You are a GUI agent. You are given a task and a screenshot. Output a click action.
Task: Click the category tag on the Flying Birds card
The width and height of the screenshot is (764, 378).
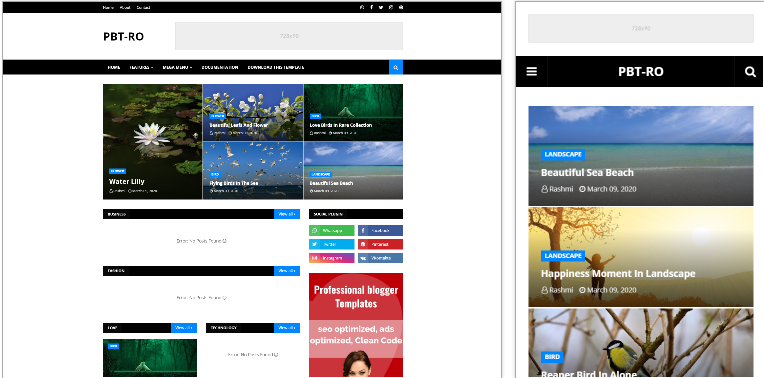(x=215, y=174)
